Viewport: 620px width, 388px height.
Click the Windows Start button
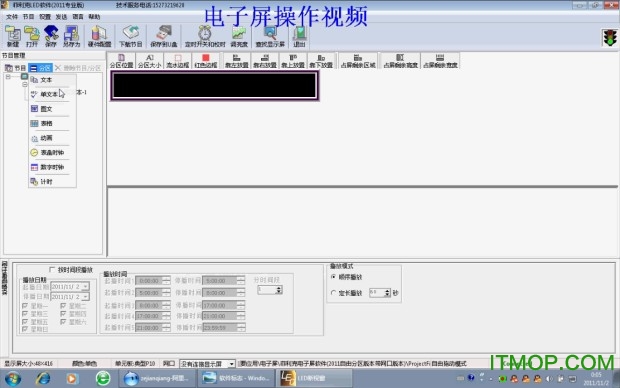(13, 379)
